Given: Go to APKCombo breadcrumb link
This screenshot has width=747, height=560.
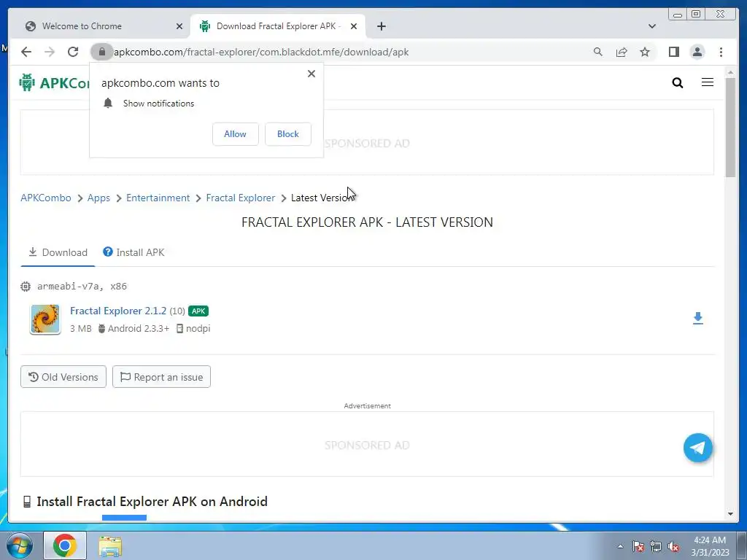Looking at the screenshot, I should pyautogui.click(x=46, y=198).
